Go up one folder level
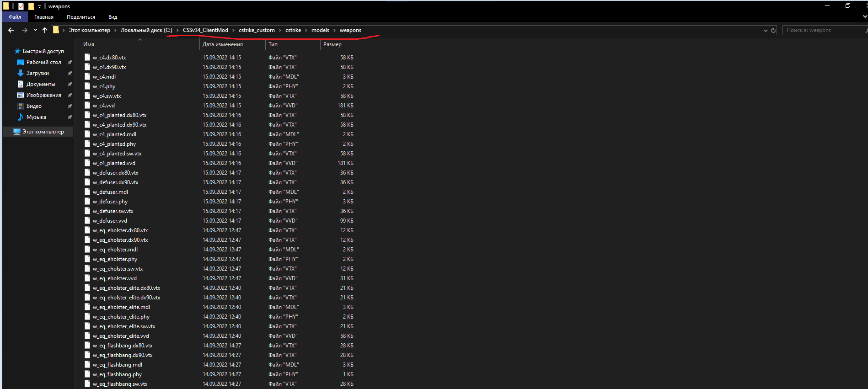 coord(45,30)
